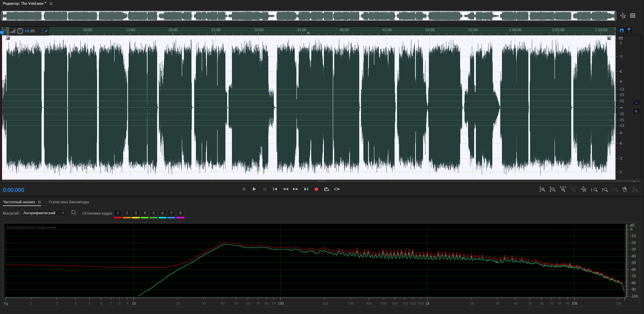The height and width of the screenshot is (314, 644).
Task: Toggle right channel button below L
Action: pos(636,111)
